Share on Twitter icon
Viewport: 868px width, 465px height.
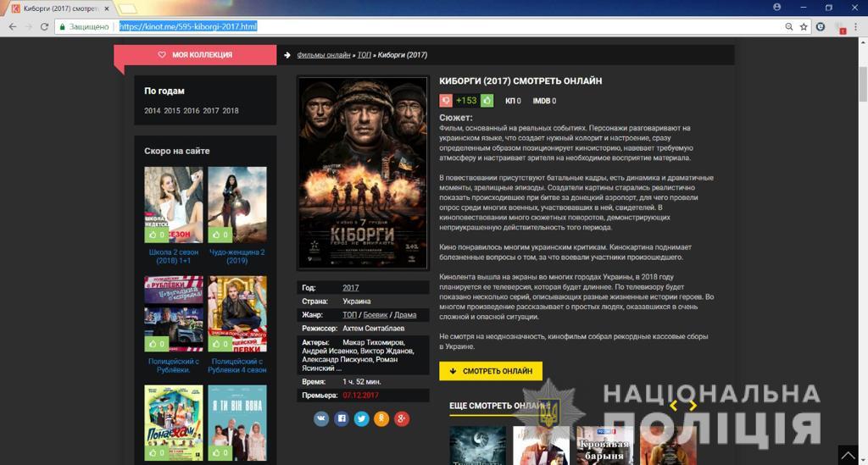(x=361, y=418)
